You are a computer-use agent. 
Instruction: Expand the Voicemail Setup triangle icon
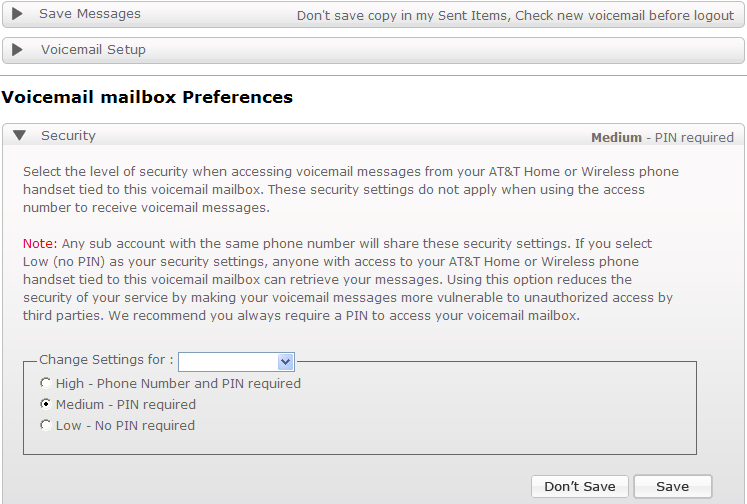click(17, 50)
